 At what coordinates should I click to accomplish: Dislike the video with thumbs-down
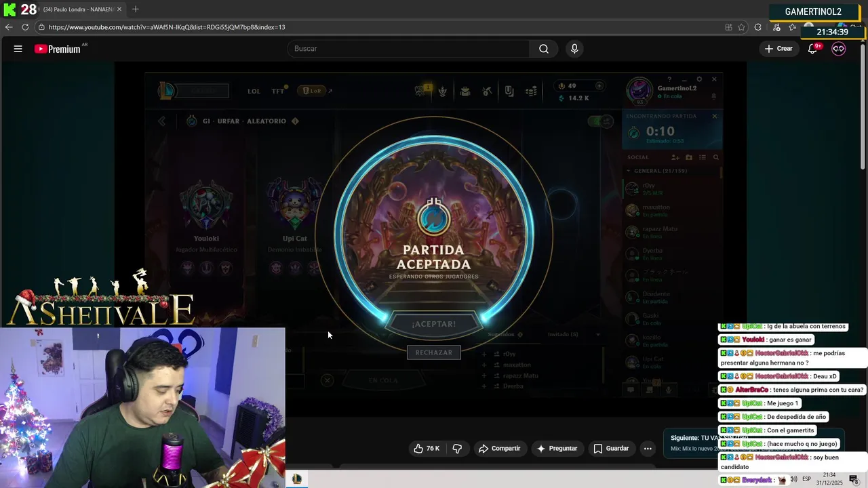click(x=457, y=449)
